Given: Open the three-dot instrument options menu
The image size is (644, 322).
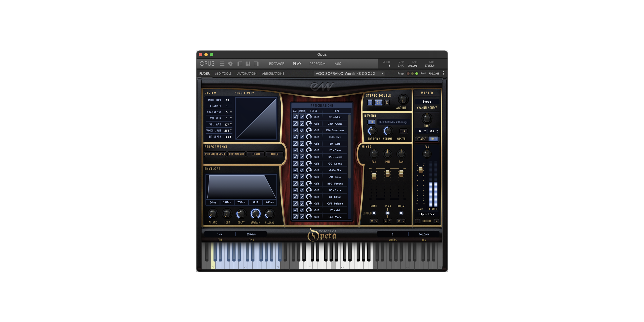Looking at the screenshot, I should [x=443, y=73].
